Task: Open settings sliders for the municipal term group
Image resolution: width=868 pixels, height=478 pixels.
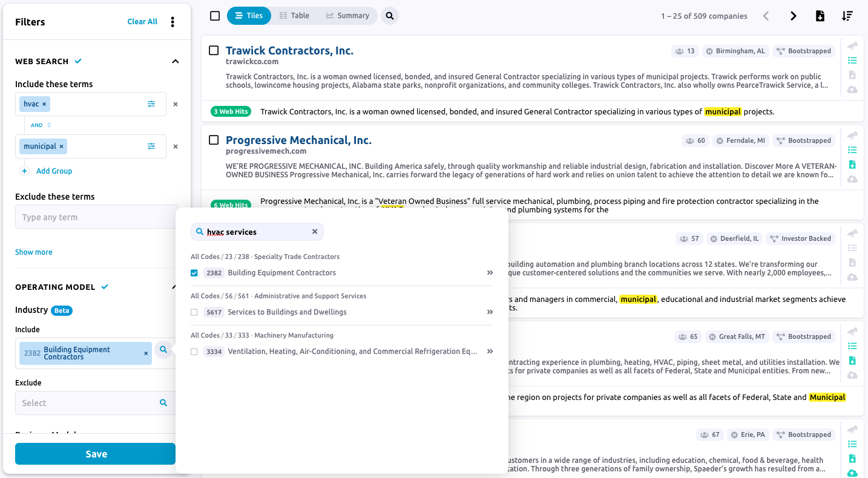Action: (151, 146)
